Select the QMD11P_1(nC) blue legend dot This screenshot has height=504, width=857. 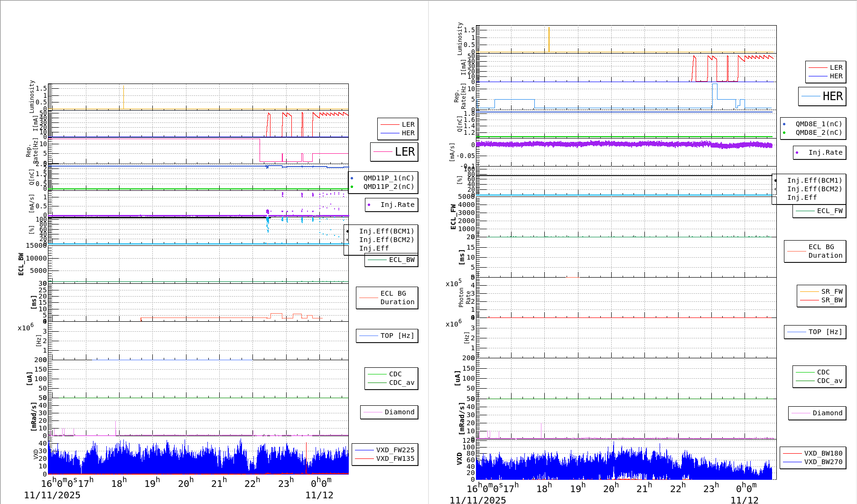[x=352, y=178]
